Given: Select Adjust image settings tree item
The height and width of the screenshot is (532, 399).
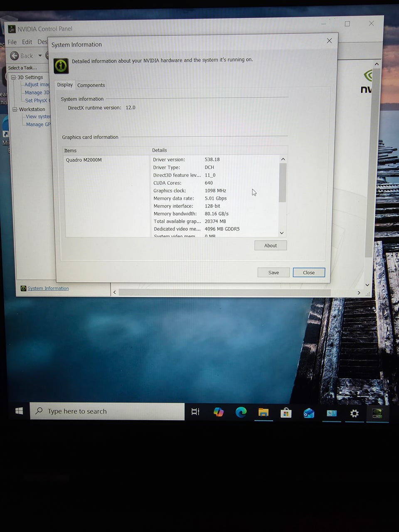Looking at the screenshot, I should (x=37, y=85).
